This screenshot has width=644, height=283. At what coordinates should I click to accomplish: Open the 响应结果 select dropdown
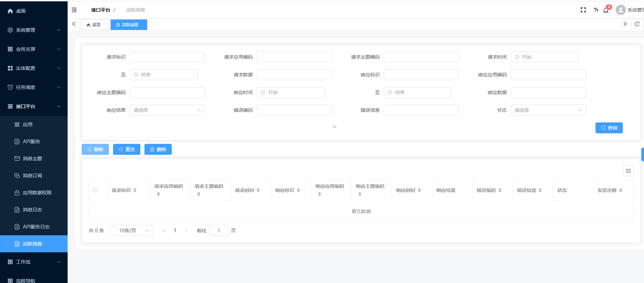click(167, 110)
